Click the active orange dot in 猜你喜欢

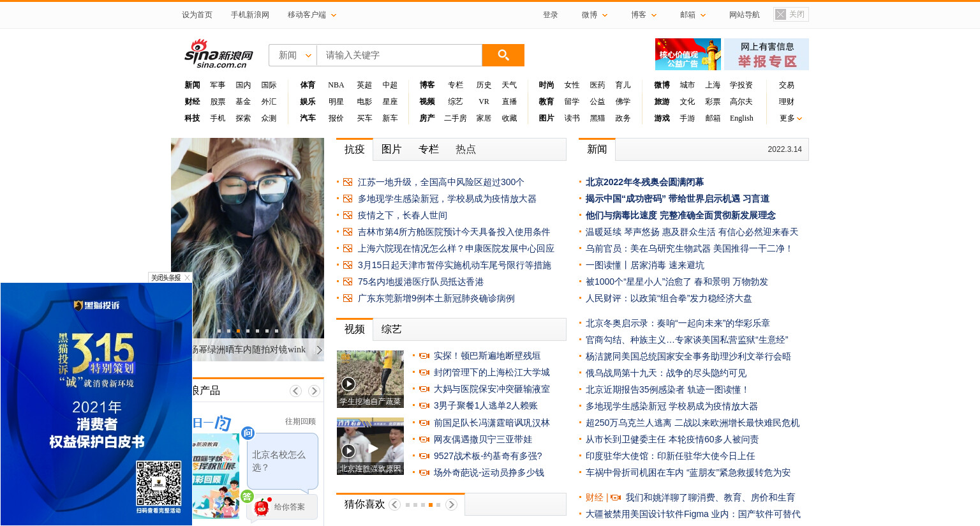tap(431, 505)
